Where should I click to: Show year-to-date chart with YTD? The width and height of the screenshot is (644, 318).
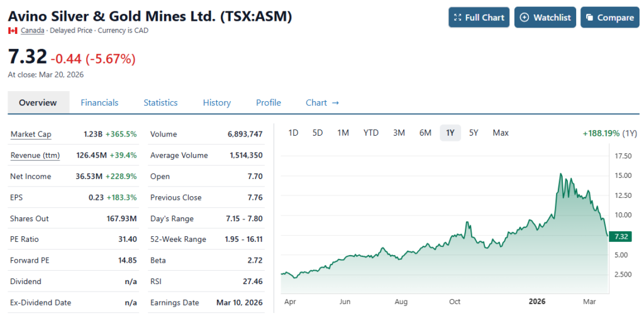click(371, 133)
